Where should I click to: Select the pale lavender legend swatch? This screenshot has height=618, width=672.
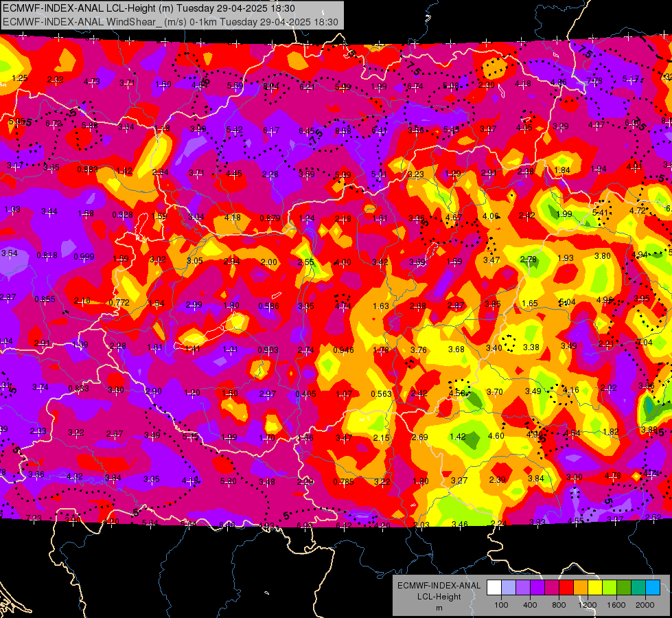509,588
